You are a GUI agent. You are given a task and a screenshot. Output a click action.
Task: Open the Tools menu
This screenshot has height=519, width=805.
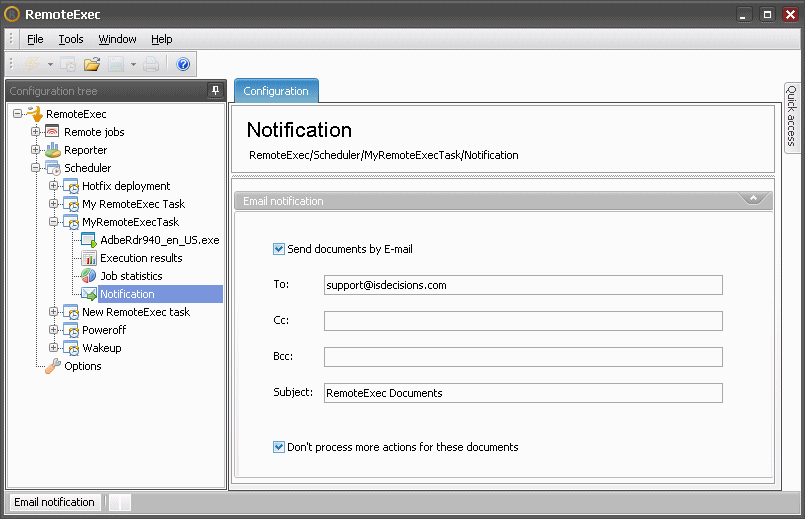(71, 39)
